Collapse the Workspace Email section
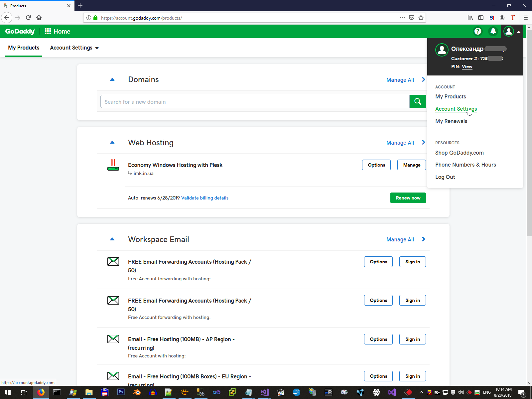Viewport: 532px width, 399px height. [x=112, y=239]
